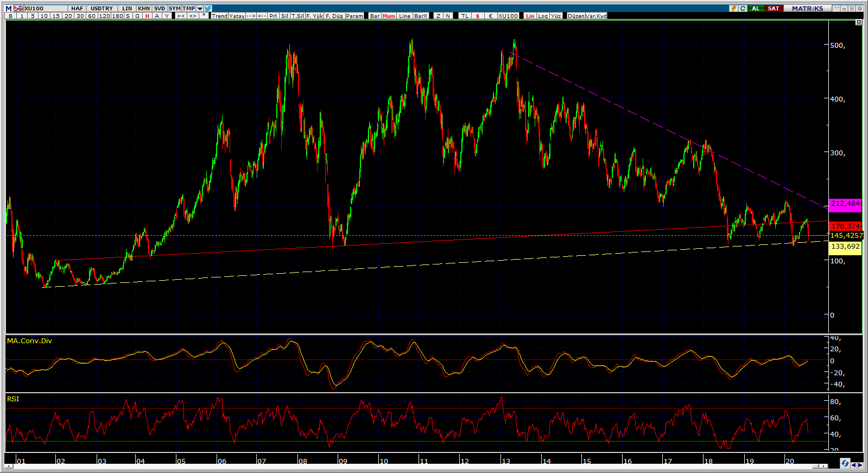Viewport: 868px width, 473px height.
Task: Click the >< compress chart button
Action: 181,16
